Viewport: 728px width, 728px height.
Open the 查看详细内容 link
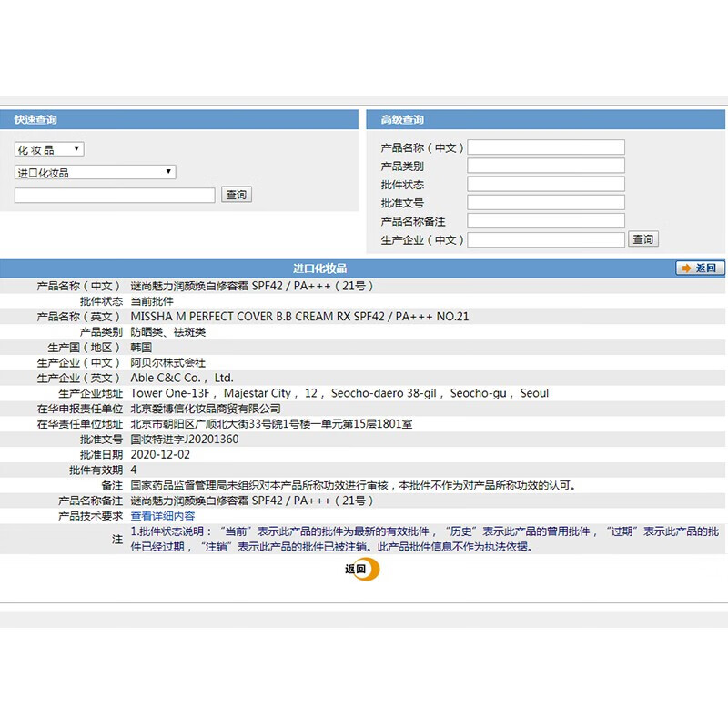tap(163, 516)
